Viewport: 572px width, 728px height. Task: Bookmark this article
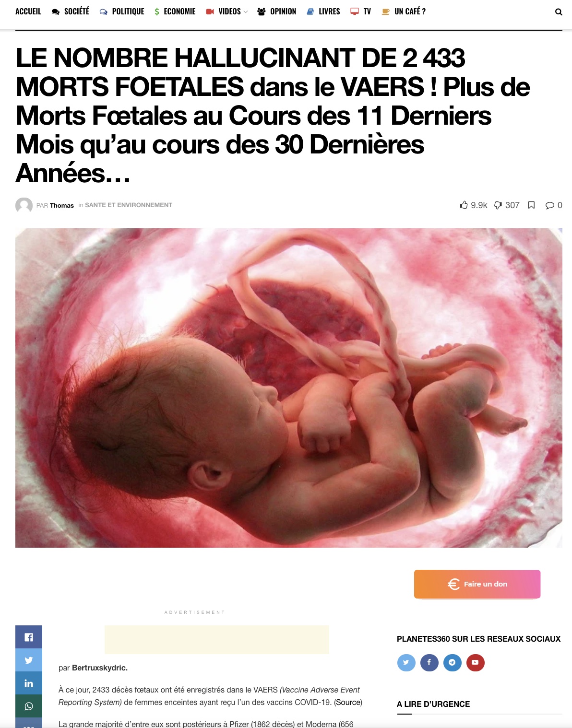531,205
